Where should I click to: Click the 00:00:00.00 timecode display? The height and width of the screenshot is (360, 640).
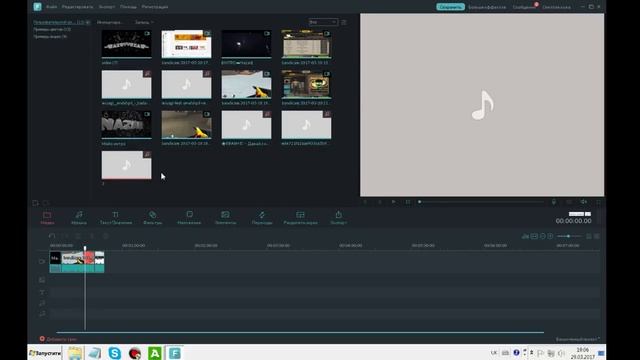tap(573, 221)
